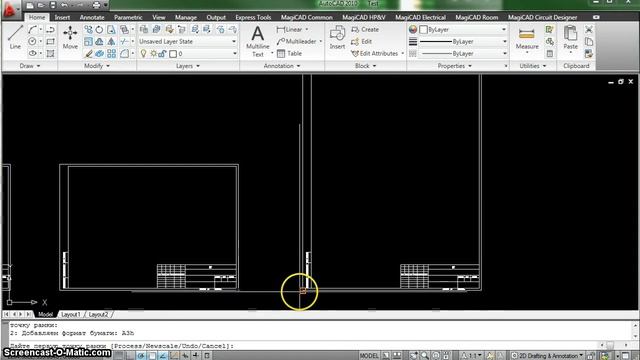Expand the Modify panel
This screenshot has height=360, width=640.
pos(96,66)
